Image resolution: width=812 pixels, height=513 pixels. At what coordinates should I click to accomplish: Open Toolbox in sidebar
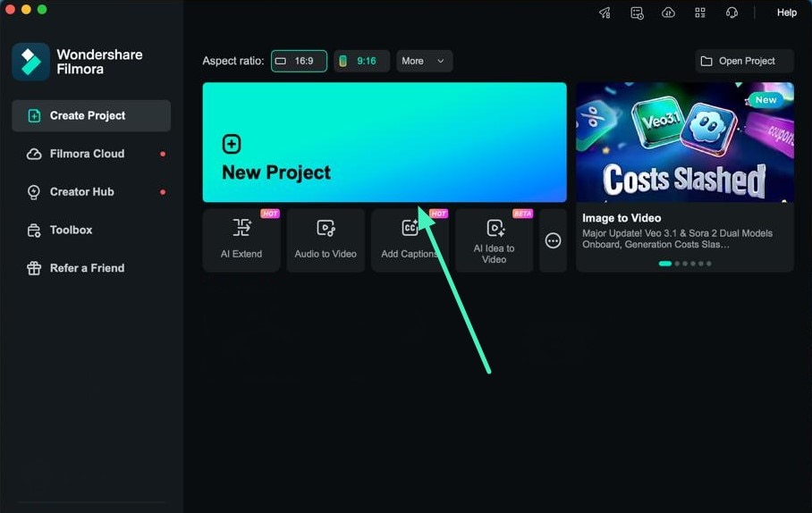pos(91,230)
